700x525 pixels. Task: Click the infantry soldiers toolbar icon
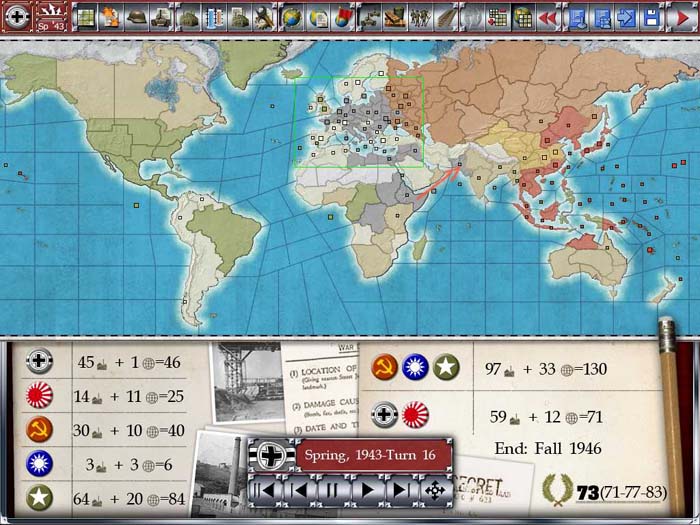[x=421, y=17]
